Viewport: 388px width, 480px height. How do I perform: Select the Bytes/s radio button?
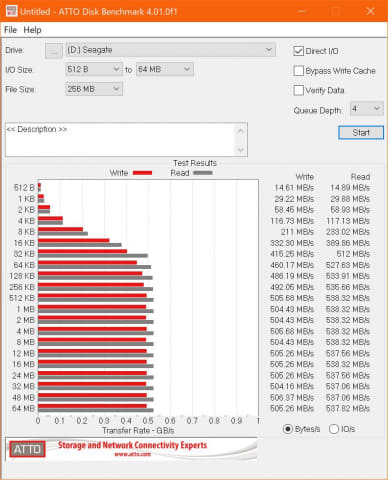point(288,429)
